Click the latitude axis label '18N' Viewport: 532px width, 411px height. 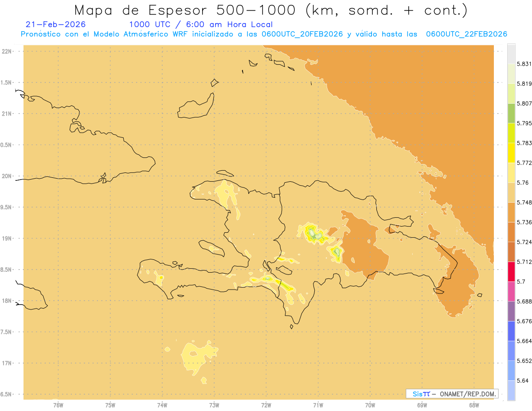(6, 301)
